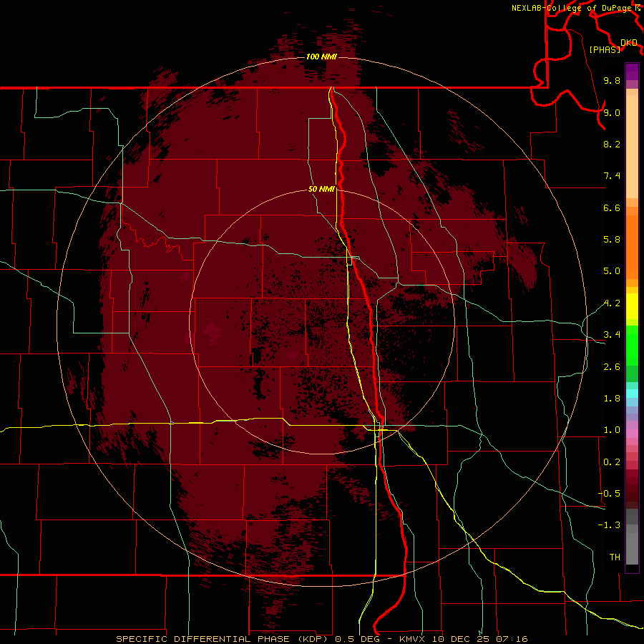Select the 9.8 scale value
This screenshot has width=644, height=644.
612,80
